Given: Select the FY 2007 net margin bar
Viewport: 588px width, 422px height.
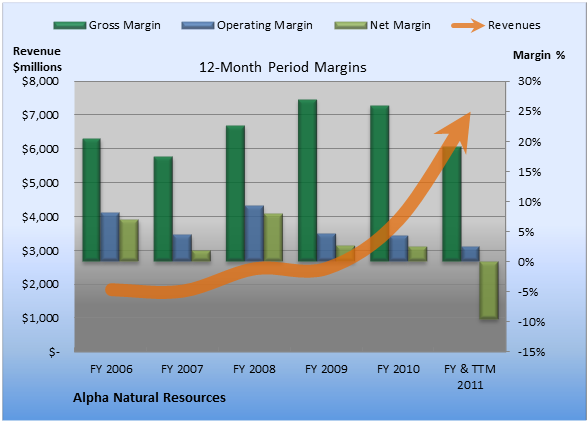Looking at the screenshot, I should 201,255.
